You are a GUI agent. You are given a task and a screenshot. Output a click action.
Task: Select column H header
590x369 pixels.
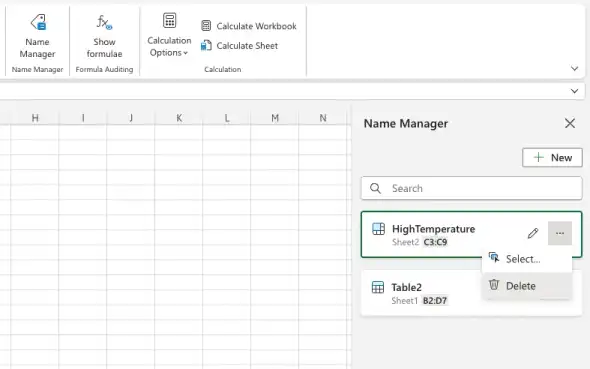point(35,118)
